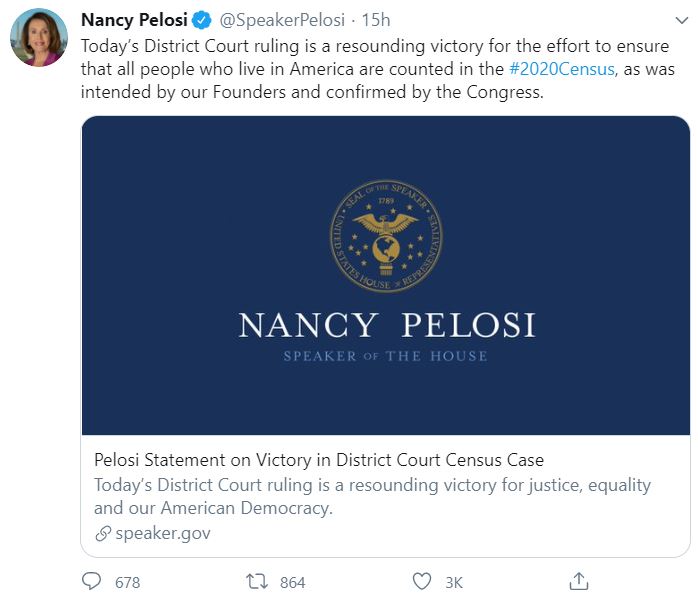The width and height of the screenshot is (698, 600).
Task: Click the card description about justice and equality
Action: 372,496
